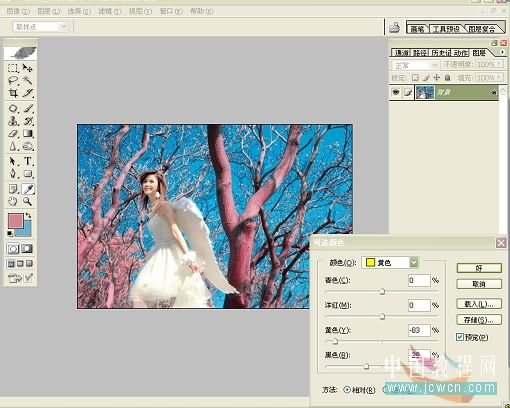Click the 取消 cancel button
The width and height of the screenshot is (510, 408).
(479, 284)
